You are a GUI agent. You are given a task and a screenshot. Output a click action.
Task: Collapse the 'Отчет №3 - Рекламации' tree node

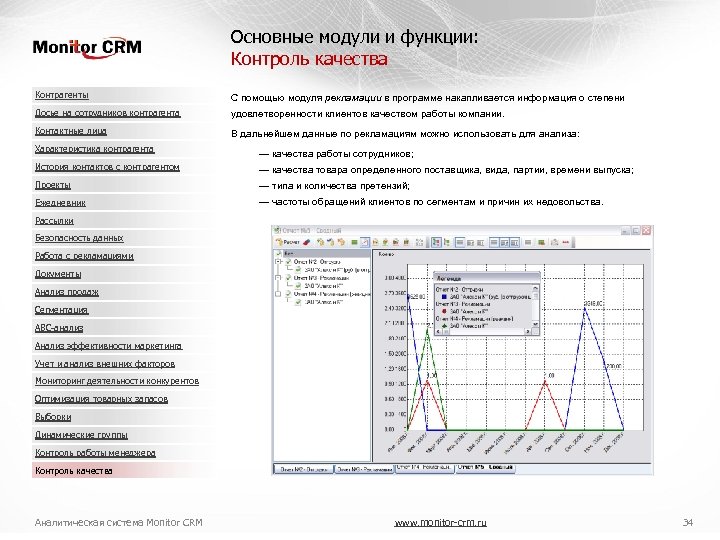point(278,278)
